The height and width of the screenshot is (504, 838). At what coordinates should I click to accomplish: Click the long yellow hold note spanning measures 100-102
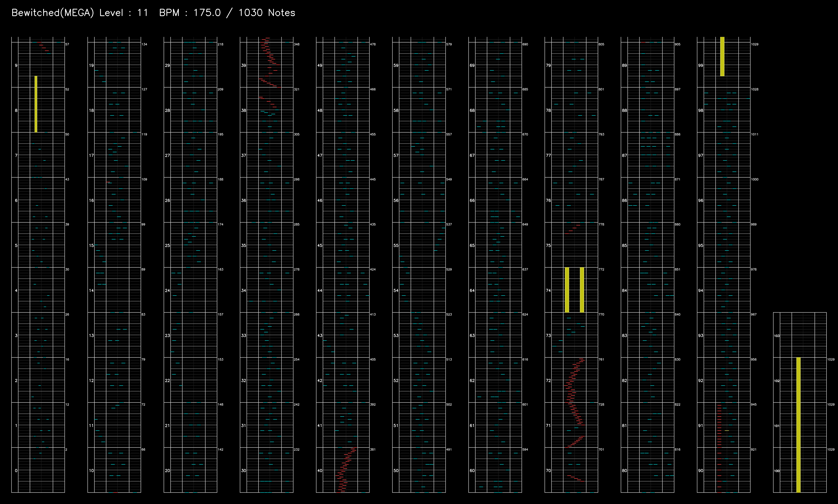click(x=799, y=425)
